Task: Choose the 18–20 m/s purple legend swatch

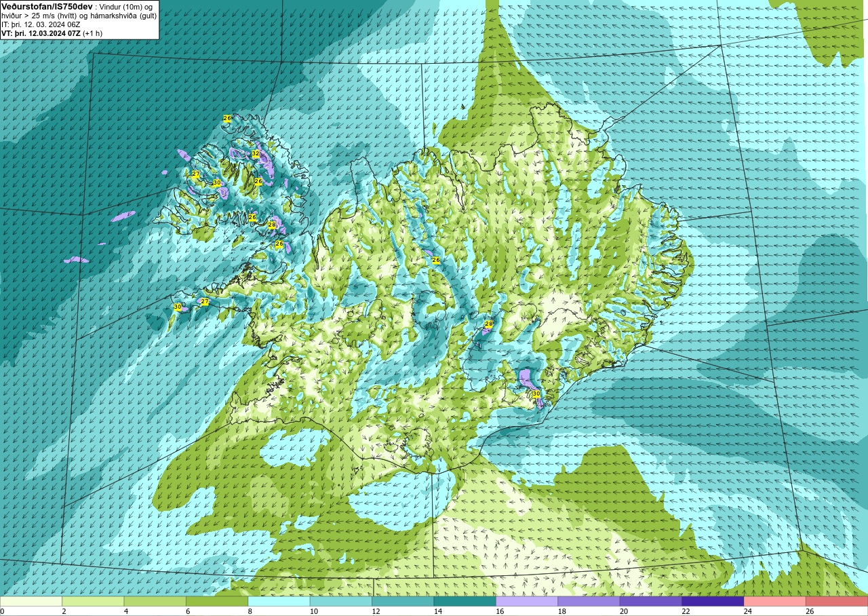Action: tap(589, 601)
